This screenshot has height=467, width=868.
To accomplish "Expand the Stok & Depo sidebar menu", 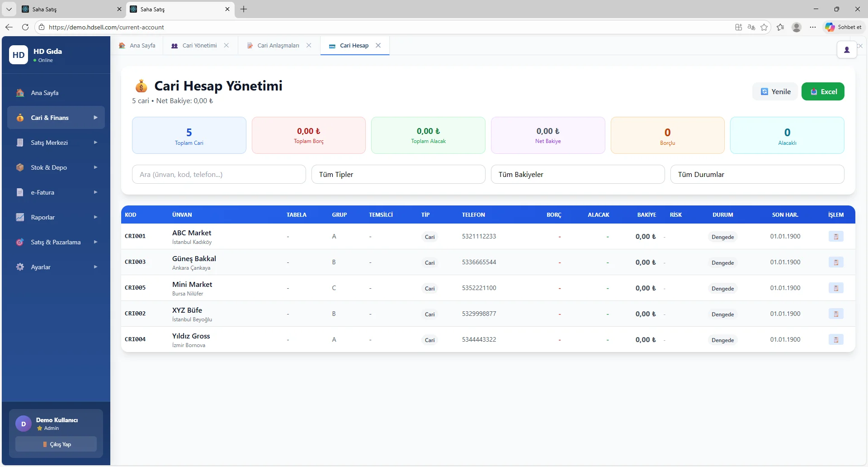I will 56,167.
